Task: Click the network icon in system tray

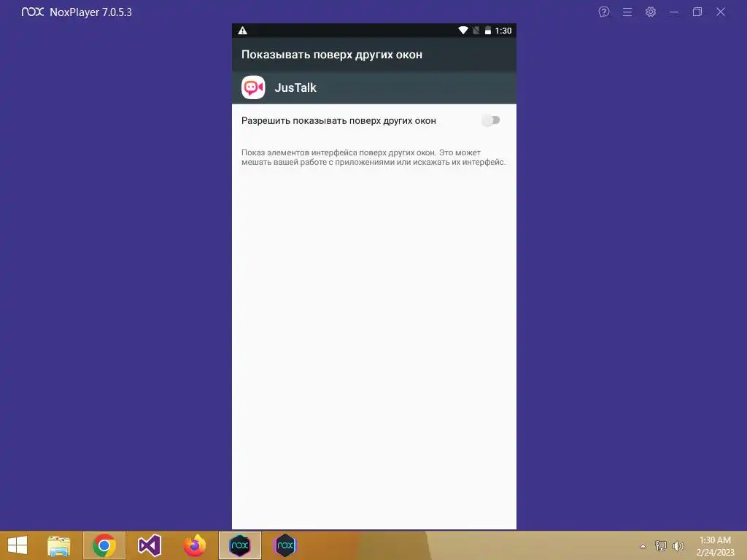Action: tap(661, 546)
